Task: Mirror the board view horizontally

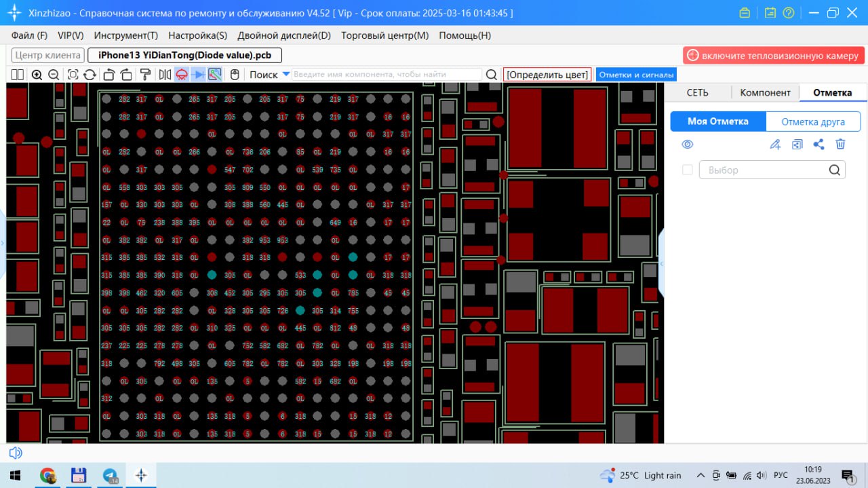Action: pos(165,75)
